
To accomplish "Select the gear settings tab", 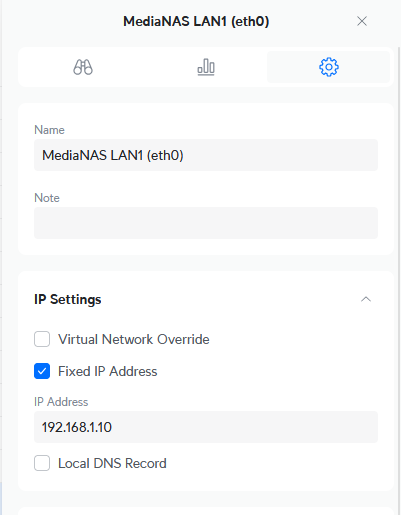I will click(x=329, y=67).
